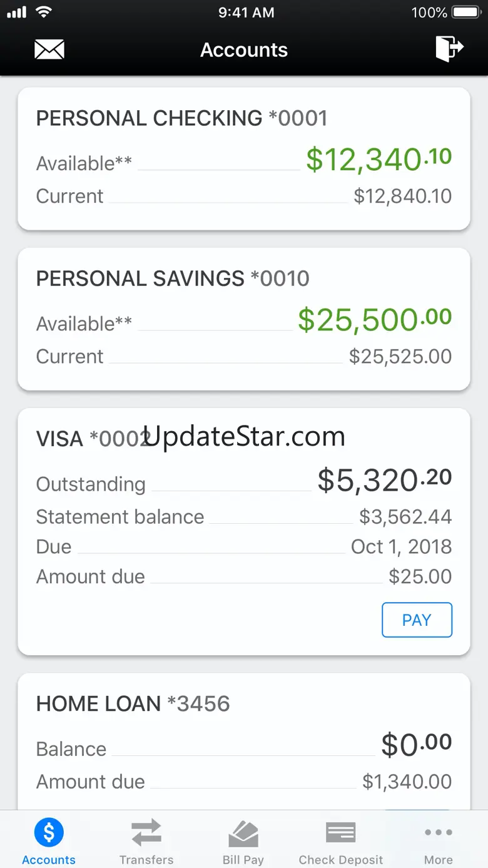This screenshot has width=488, height=868.
Task: Switch to the Bill Pay tab label
Action: [x=243, y=860]
